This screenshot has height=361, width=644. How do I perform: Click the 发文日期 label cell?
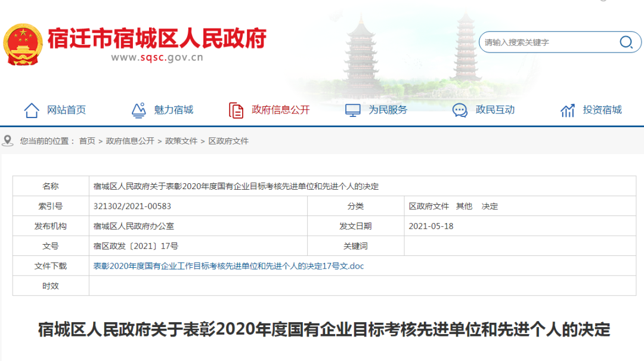[355, 226]
